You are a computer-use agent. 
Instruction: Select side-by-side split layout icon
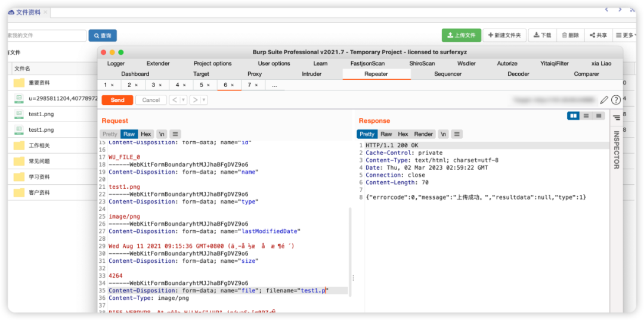pyautogui.click(x=574, y=116)
